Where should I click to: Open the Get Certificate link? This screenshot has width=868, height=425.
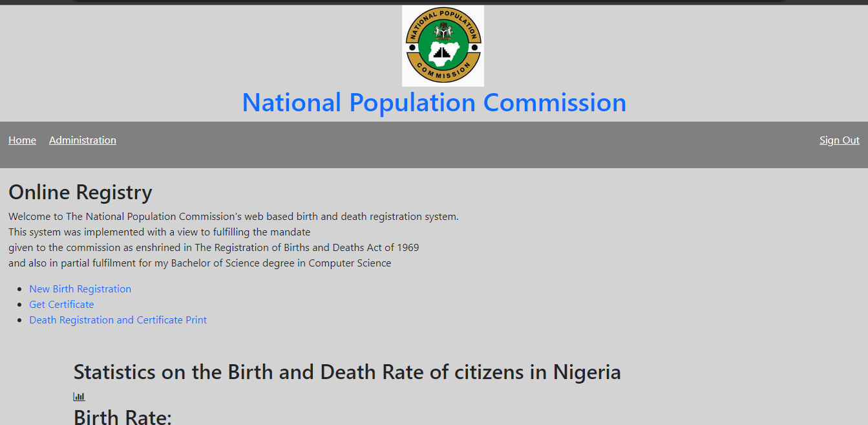(x=61, y=305)
